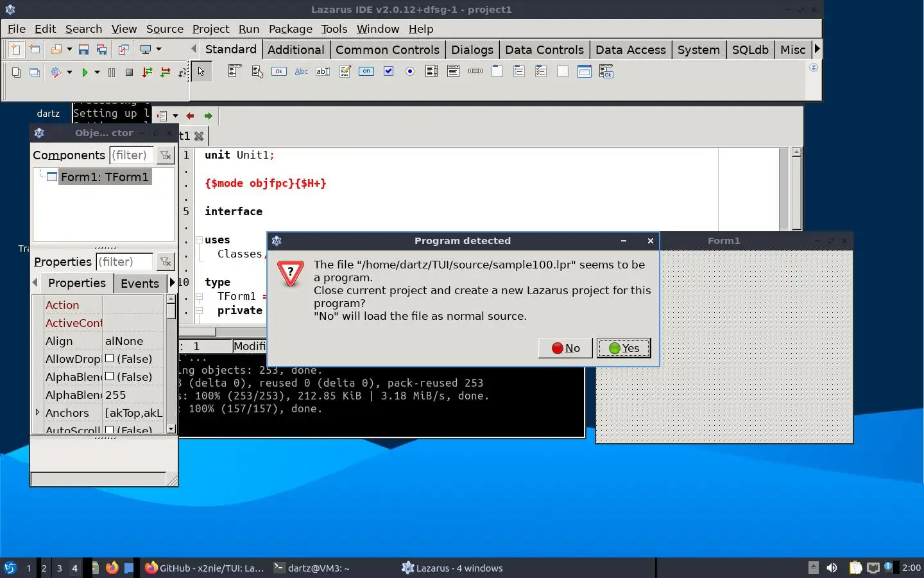Screen dimensions: 924x578
Task: Click the Stop debug square icon
Action: (x=129, y=73)
